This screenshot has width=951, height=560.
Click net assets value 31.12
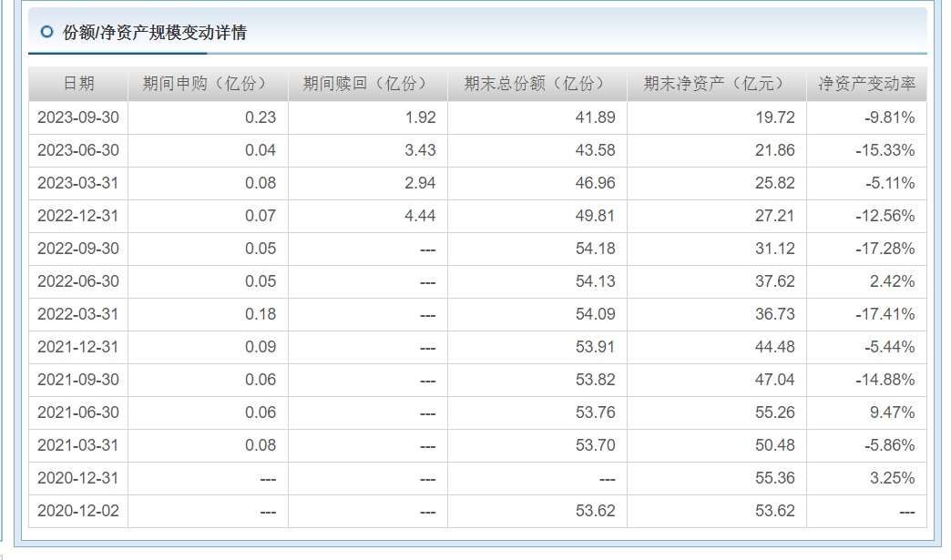pyautogui.click(x=775, y=249)
